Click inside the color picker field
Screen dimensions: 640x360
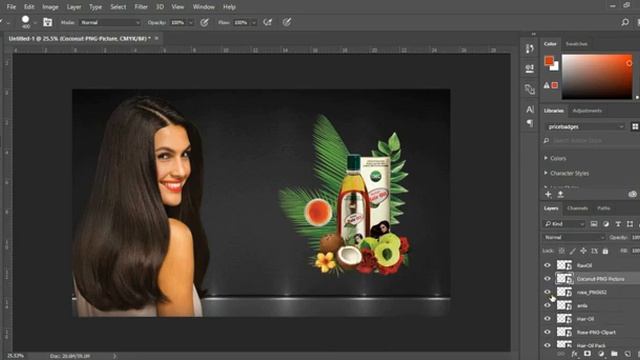tap(597, 77)
